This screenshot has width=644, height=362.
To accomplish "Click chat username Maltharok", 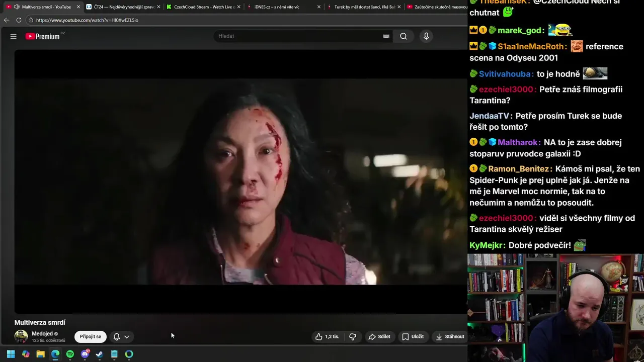I will click(518, 142).
